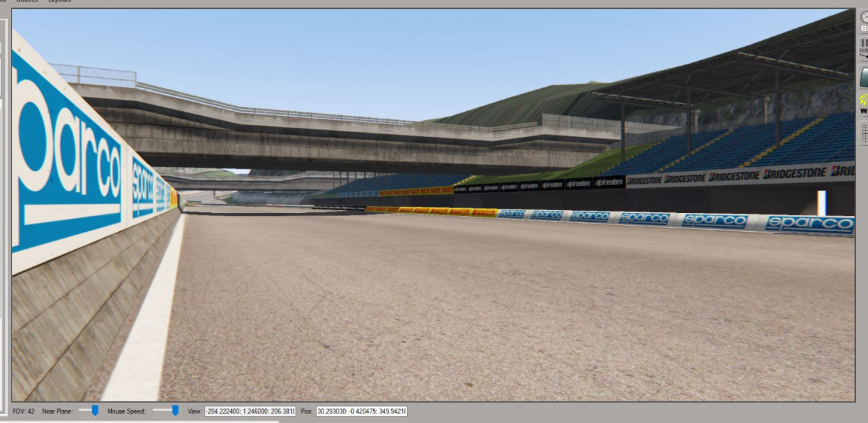Open the grid icon in right sidebar
This screenshot has height=423, width=868.
pos(864,133)
